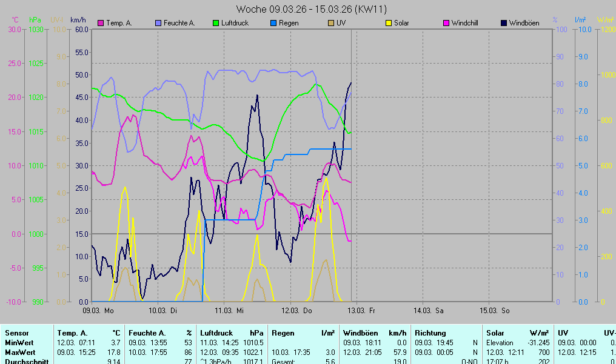Screen dimensions: 616x364
Task: Click the chart title Woche 09.03.26 - 15.03.26
Action: click(312, 9)
